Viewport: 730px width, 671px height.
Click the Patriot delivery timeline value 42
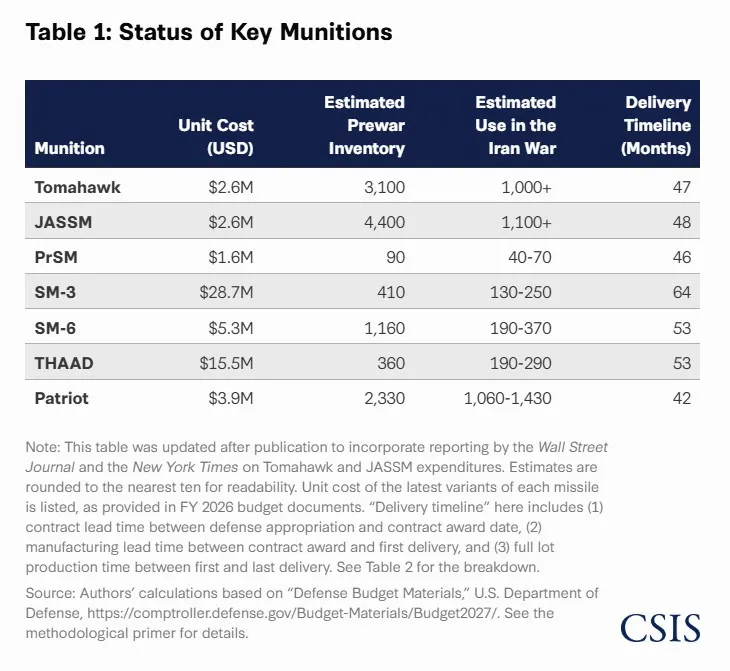tap(682, 398)
